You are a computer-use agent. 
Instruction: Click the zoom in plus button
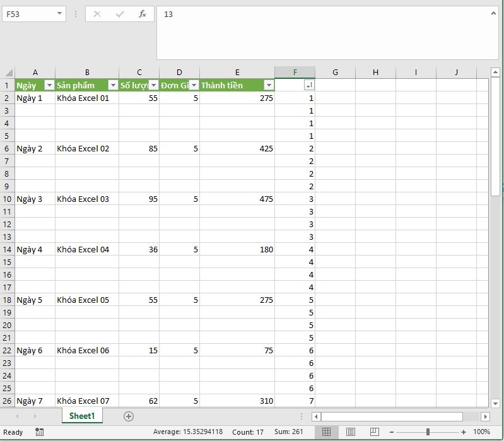[x=463, y=432]
